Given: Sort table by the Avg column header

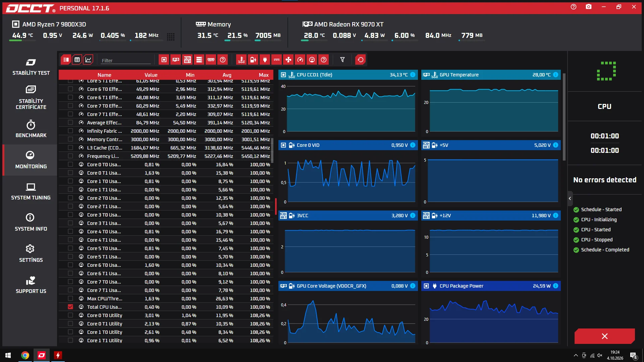Looking at the screenshot, I should point(227,75).
